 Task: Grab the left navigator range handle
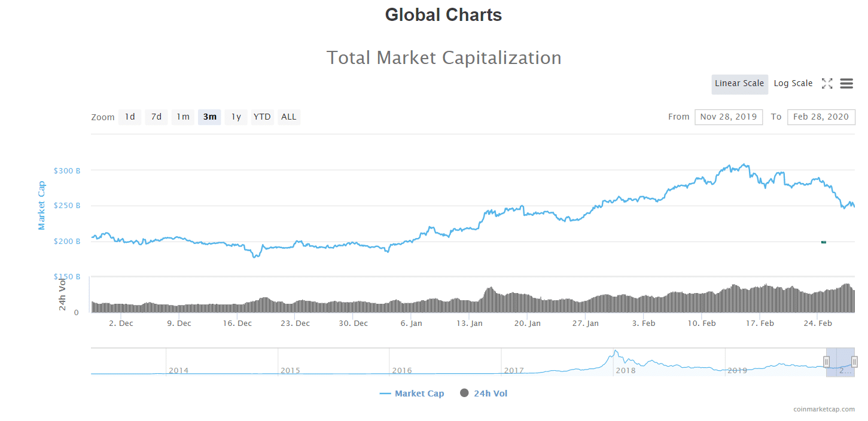[826, 362]
